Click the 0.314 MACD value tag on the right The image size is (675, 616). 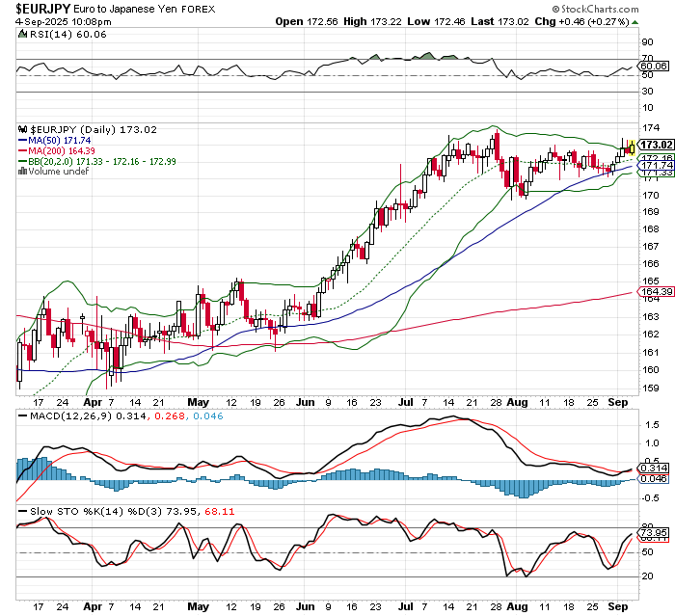[652, 467]
